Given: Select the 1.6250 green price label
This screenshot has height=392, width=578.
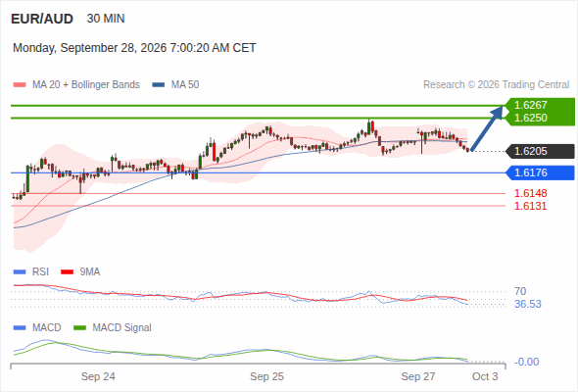Looking at the screenshot, I should 530,118.
